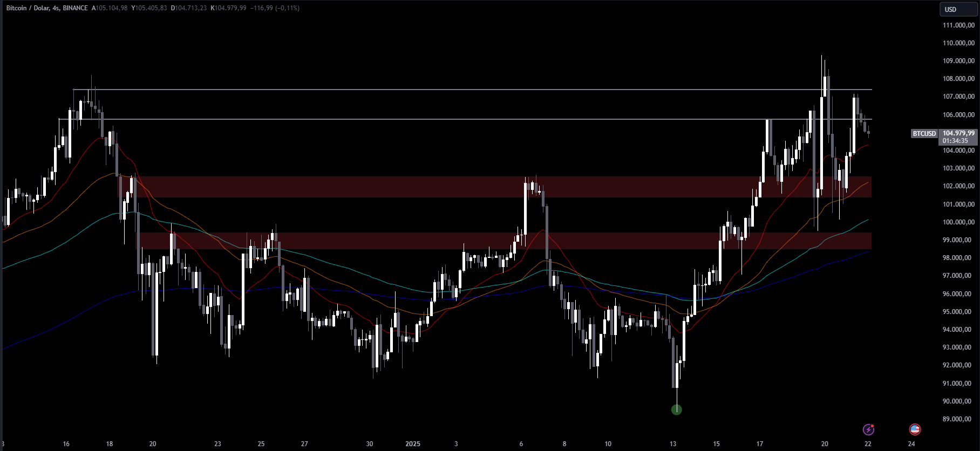This screenshot has height=451, width=980.
Task: Click the current price tag 104.979,99
Action: 958,133
